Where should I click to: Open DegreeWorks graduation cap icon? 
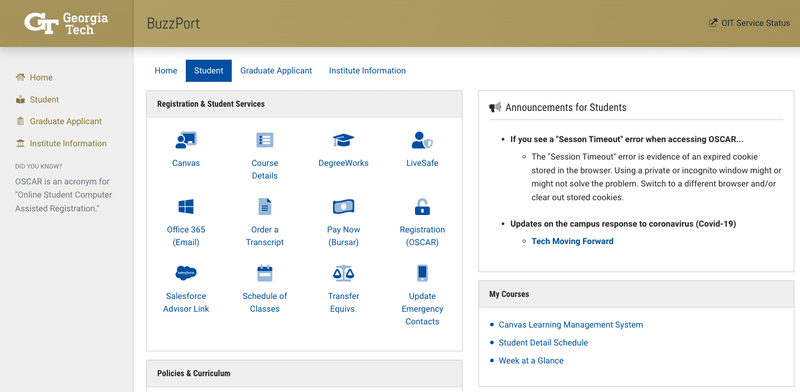click(x=343, y=140)
